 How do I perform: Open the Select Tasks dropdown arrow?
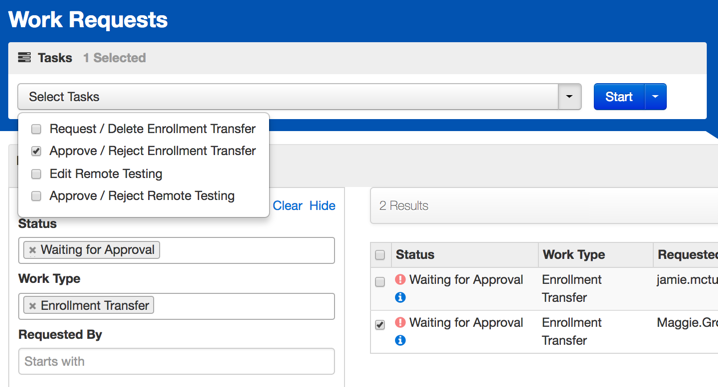(x=569, y=97)
